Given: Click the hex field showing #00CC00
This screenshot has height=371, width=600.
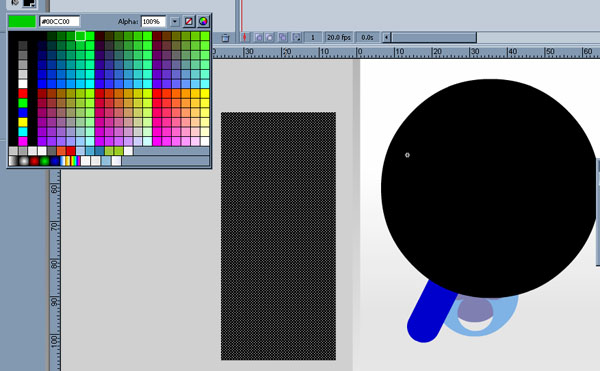Looking at the screenshot, I should pyautogui.click(x=60, y=21).
